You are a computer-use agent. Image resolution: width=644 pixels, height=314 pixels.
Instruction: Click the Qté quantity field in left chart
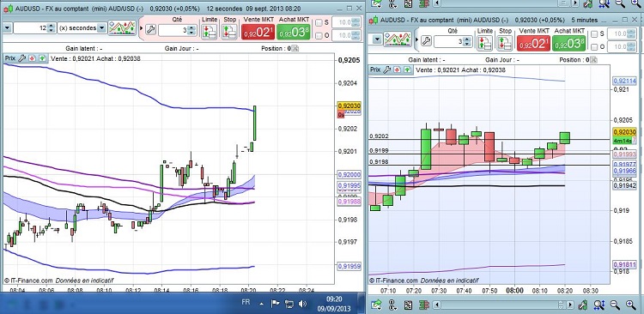[x=173, y=30]
